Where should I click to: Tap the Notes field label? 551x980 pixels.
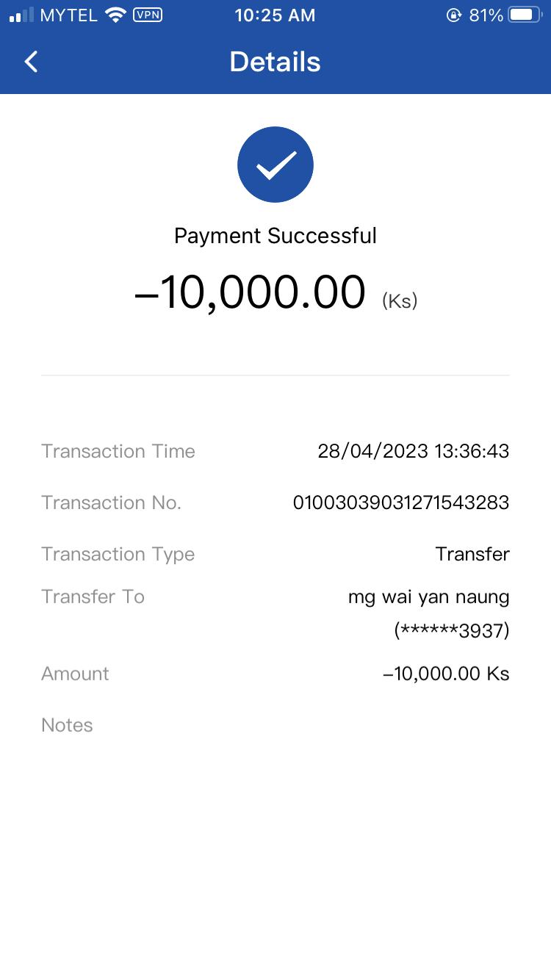pos(67,725)
